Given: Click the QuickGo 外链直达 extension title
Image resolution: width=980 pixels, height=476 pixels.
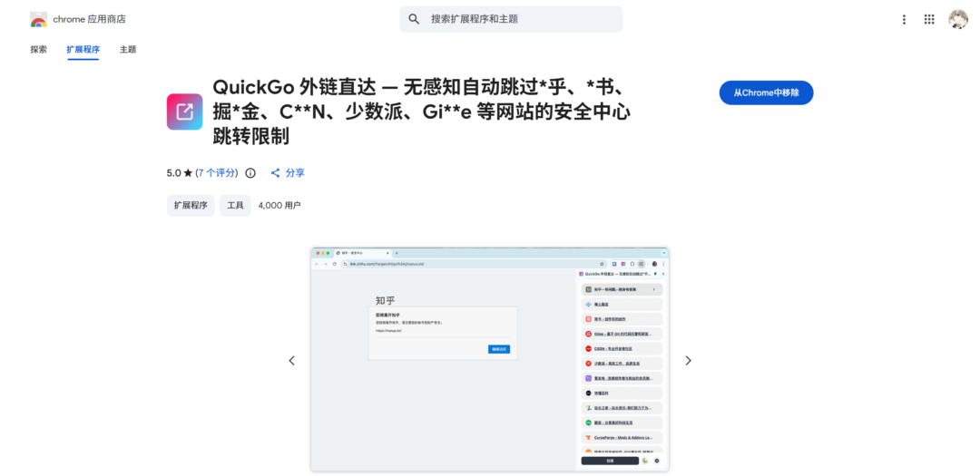Looking at the screenshot, I should (x=422, y=111).
